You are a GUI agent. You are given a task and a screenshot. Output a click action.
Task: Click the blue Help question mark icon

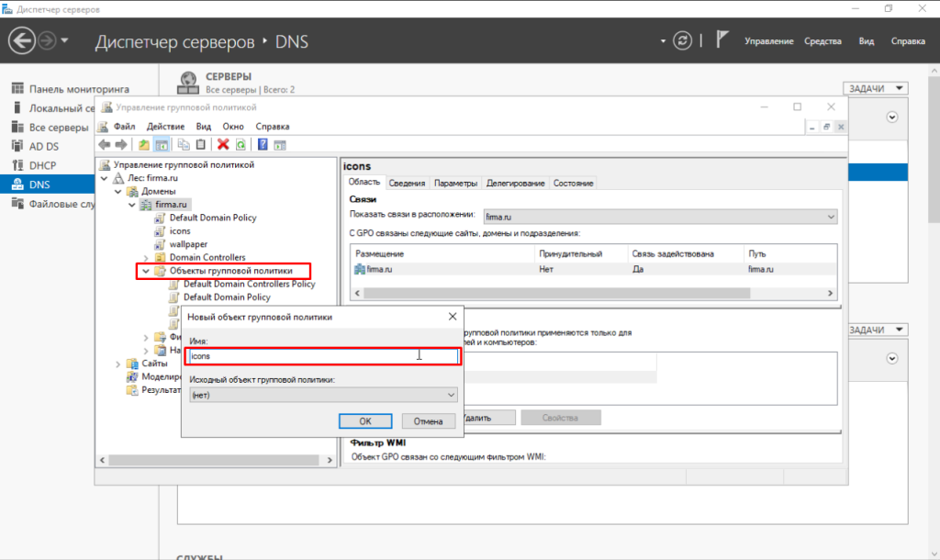click(x=263, y=144)
